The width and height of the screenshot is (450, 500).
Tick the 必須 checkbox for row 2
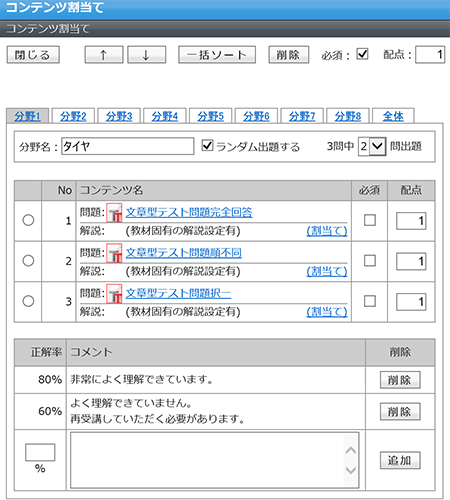point(370,261)
